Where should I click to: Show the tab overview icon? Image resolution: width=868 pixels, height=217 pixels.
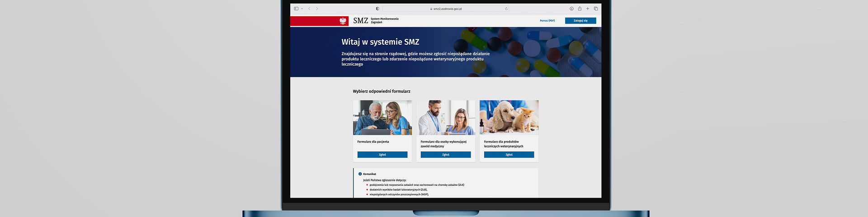pyautogui.click(x=596, y=9)
